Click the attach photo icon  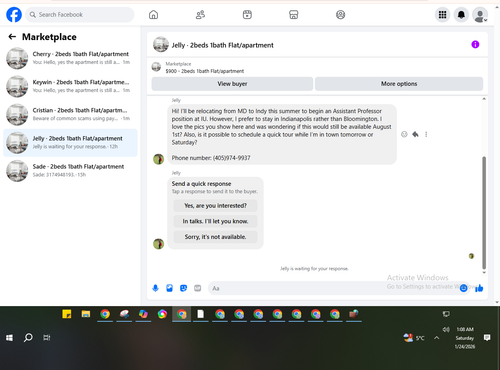[169, 288]
